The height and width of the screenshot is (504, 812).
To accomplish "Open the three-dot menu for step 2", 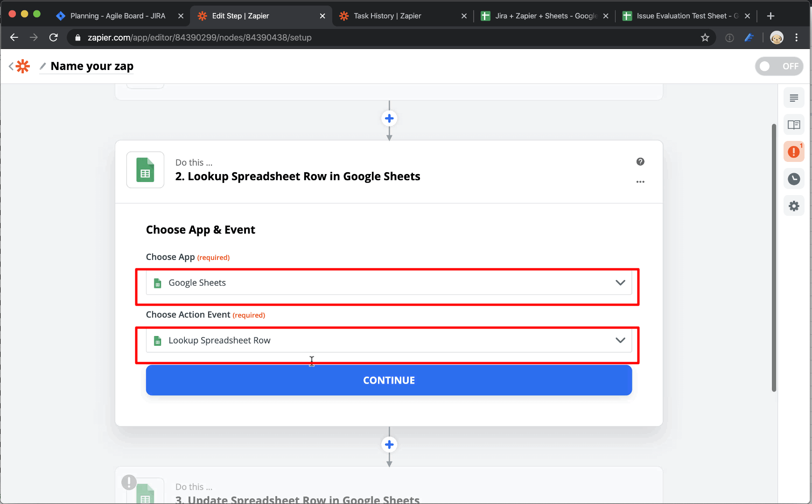I will [x=640, y=182].
